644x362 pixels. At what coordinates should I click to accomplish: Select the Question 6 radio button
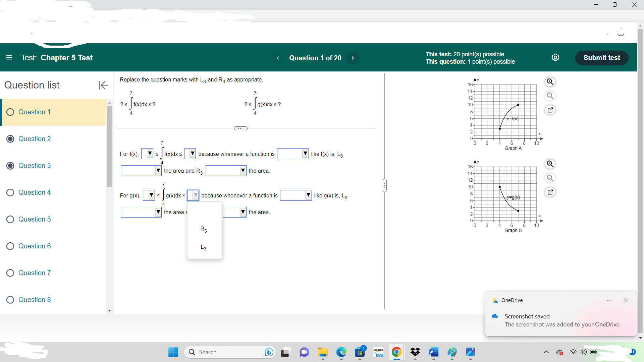[10, 246]
